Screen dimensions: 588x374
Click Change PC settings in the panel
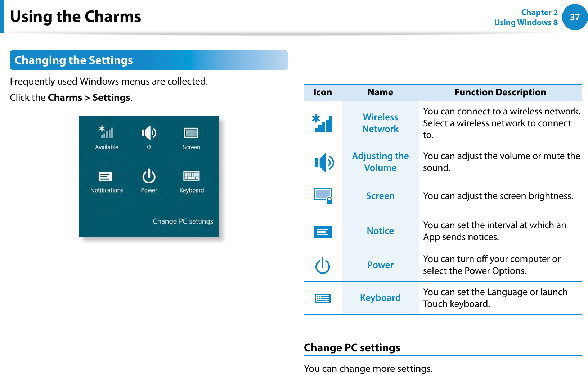183,221
